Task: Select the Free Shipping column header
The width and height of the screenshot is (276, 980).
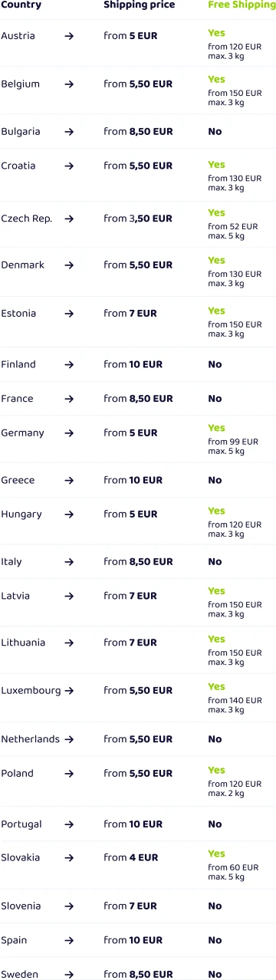Action: (242, 5)
